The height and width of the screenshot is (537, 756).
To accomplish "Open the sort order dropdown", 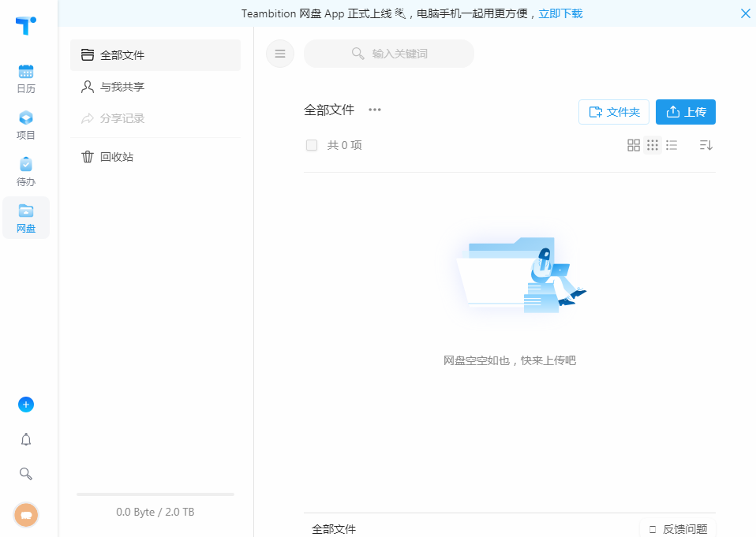I will (x=705, y=145).
